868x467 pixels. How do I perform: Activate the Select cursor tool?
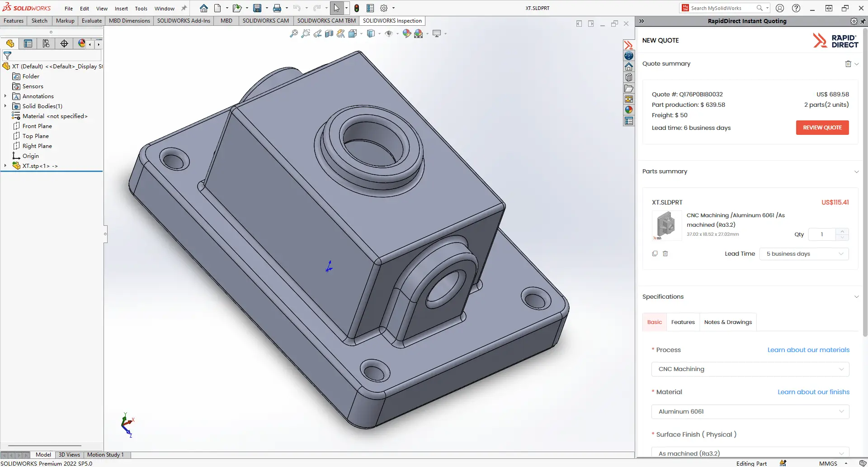click(337, 8)
